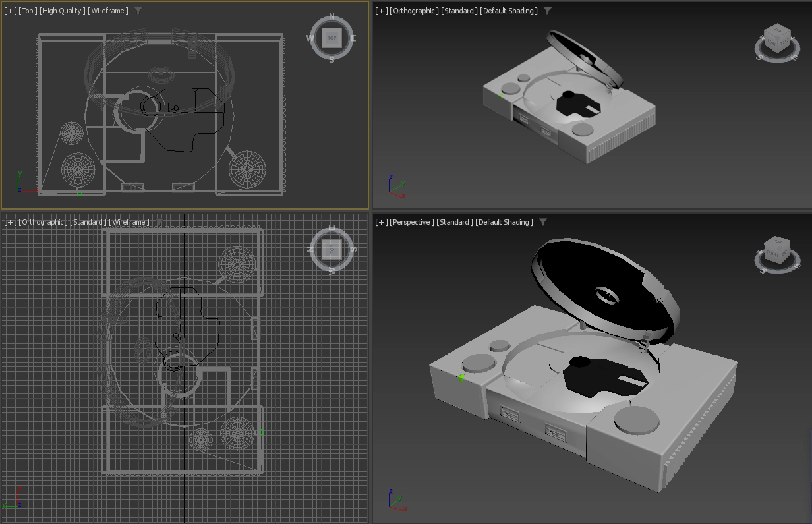Click the N compass letter in Top viewport
Image resolution: width=812 pixels, height=524 pixels.
[x=332, y=17]
